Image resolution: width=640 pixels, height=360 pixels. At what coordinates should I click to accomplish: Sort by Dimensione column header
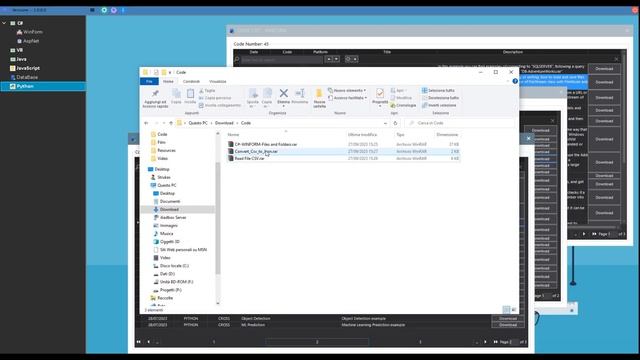(447, 135)
